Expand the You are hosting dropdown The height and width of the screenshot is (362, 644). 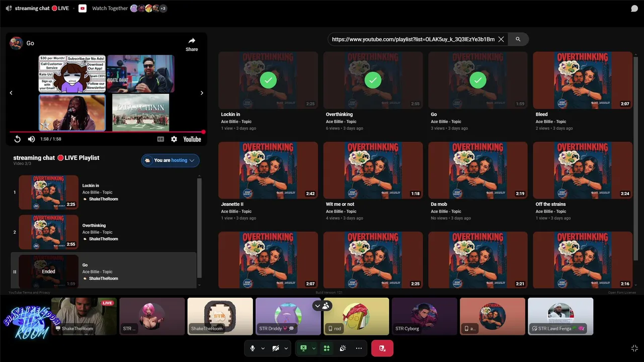click(x=171, y=160)
